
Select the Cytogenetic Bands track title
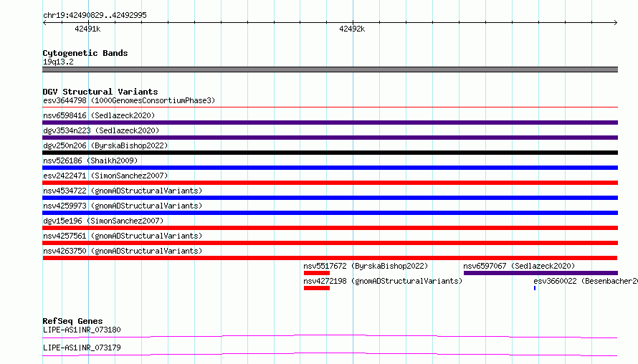(x=85, y=53)
